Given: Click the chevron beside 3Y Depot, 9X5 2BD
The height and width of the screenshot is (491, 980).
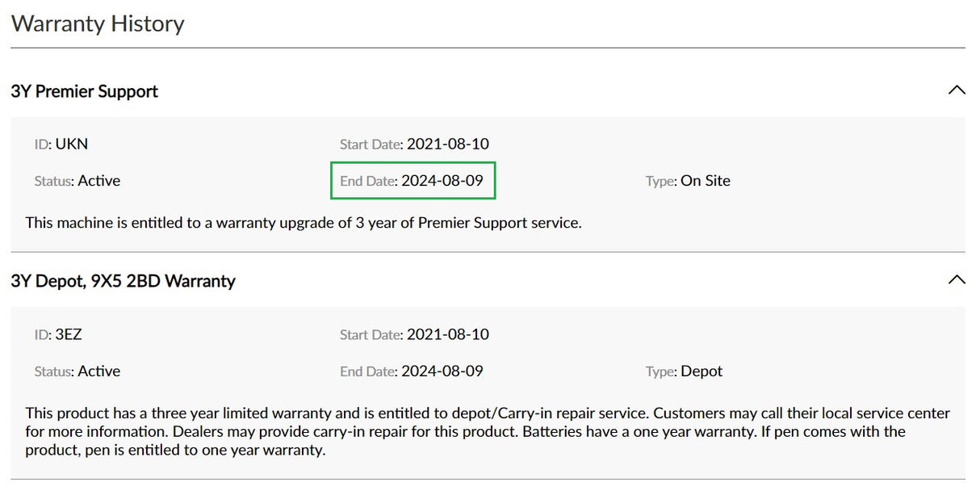Looking at the screenshot, I should pos(957,279).
